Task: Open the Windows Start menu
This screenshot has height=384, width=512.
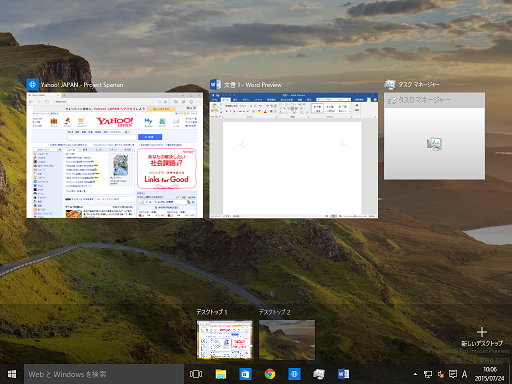Action: coord(12,374)
